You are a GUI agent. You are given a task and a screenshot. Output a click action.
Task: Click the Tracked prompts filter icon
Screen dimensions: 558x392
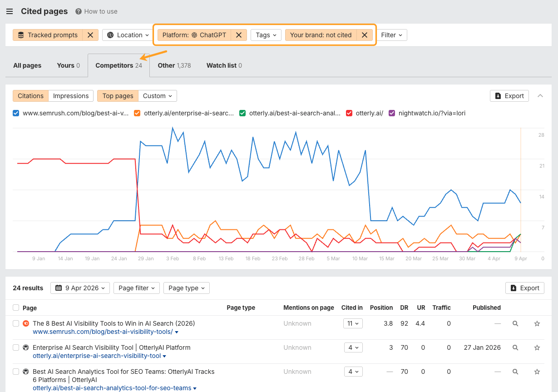coord(20,35)
